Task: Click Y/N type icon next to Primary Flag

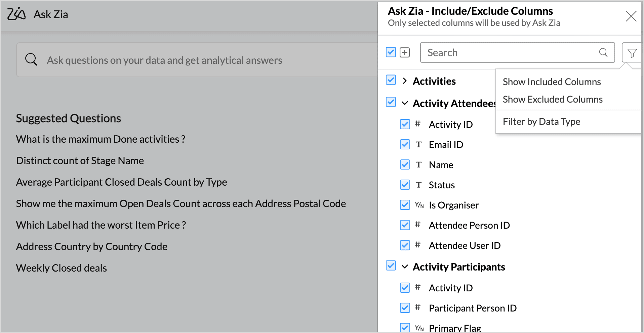Action: click(x=419, y=328)
